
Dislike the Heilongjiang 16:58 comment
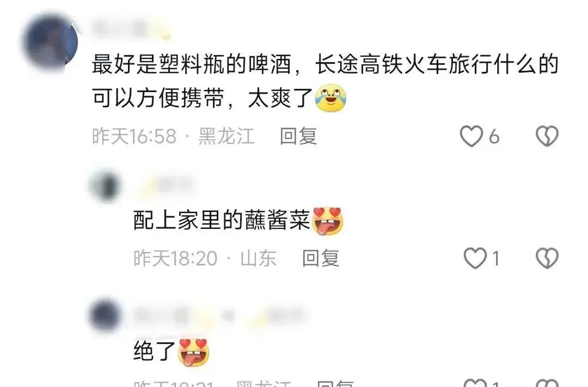coord(547,136)
